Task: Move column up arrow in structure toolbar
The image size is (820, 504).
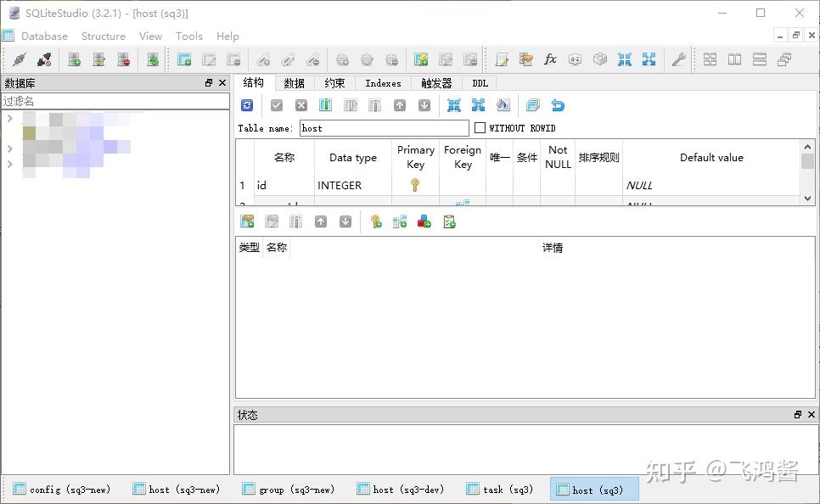Action: [x=400, y=105]
